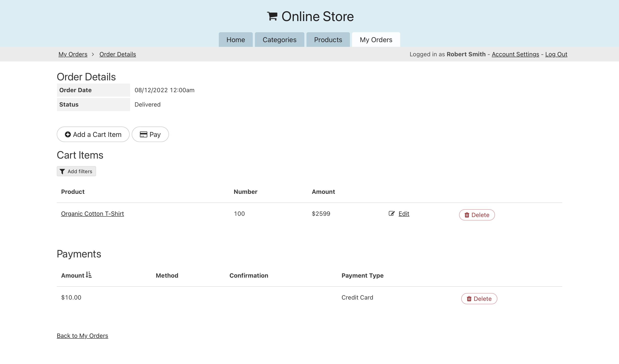Click the credit card icon on Pay
This screenshot has width=619, height=364.
[143, 134]
